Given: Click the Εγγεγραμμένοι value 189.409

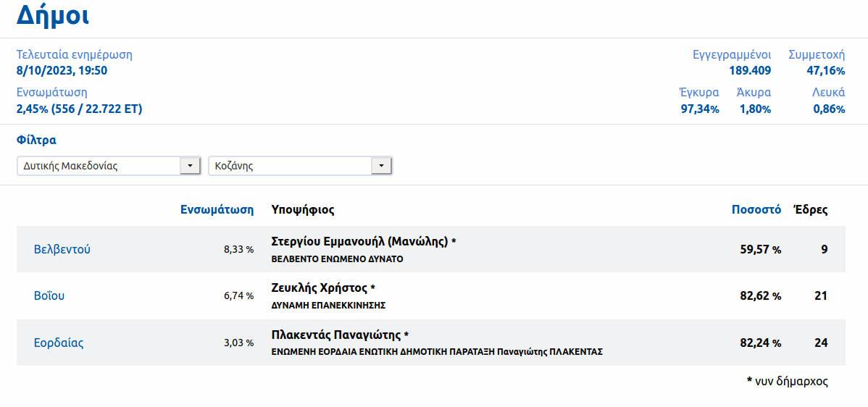Looking at the screenshot, I should pyautogui.click(x=750, y=70).
